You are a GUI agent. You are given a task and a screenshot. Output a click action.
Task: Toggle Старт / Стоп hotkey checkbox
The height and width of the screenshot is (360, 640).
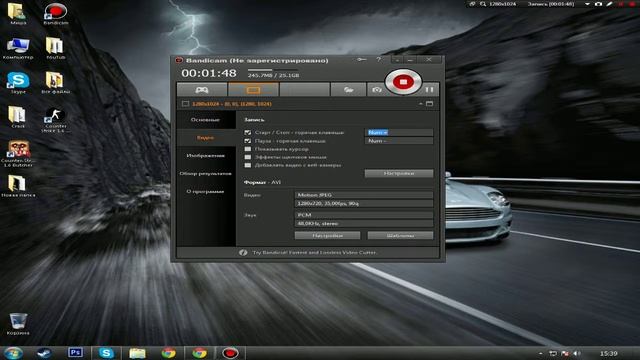tap(247, 132)
